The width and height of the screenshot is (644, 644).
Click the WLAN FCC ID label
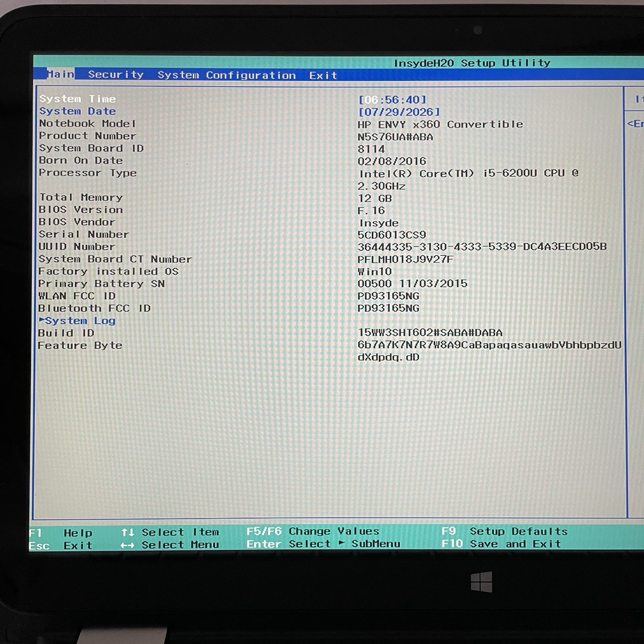coord(77,296)
